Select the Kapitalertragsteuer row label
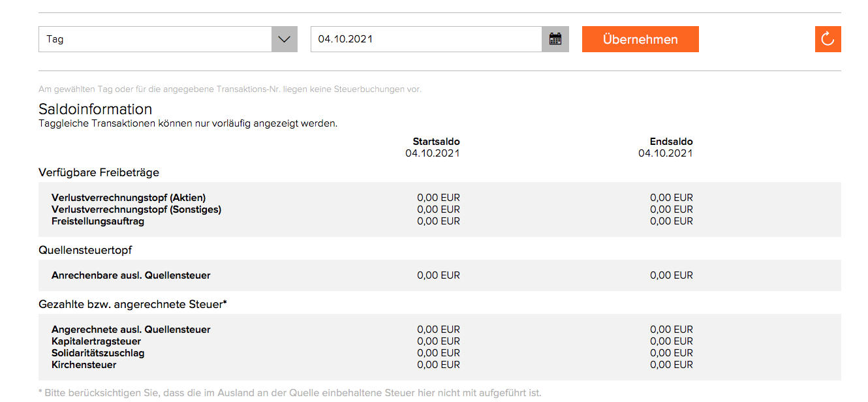The image size is (868, 402). tap(96, 341)
